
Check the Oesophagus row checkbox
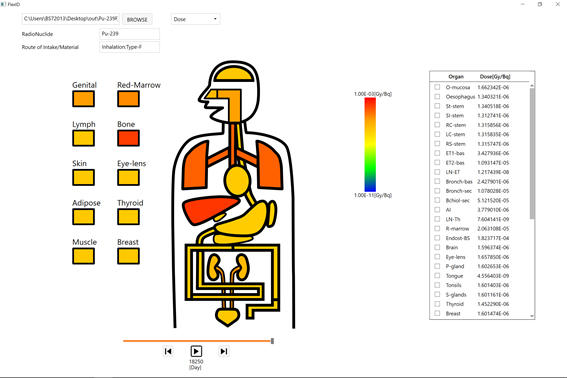click(x=437, y=97)
